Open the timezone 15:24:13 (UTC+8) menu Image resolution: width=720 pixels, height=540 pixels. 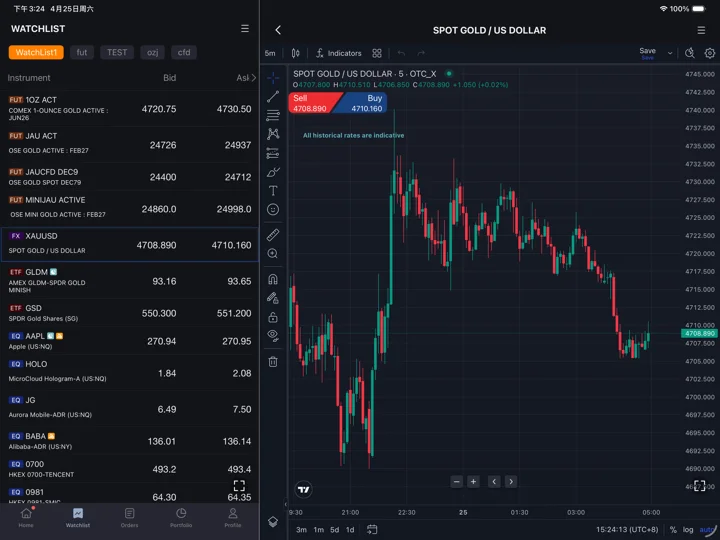click(x=627, y=529)
